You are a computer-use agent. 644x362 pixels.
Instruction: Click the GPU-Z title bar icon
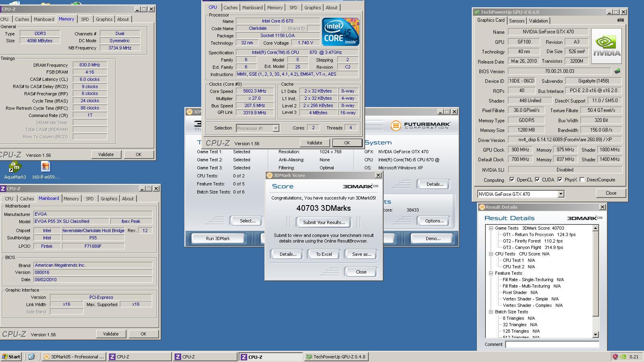tap(477, 12)
